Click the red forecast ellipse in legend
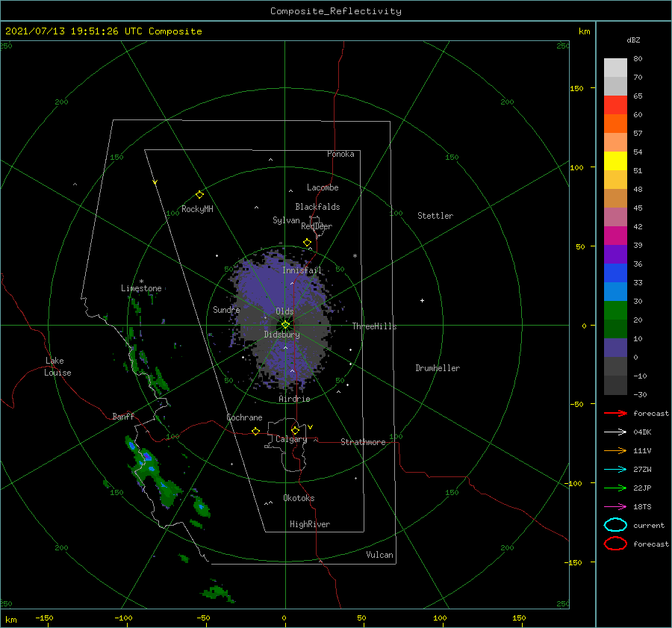 click(615, 544)
